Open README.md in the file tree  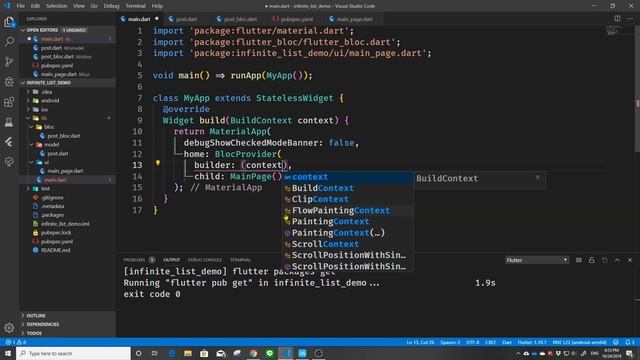pyautogui.click(x=55, y=250)
